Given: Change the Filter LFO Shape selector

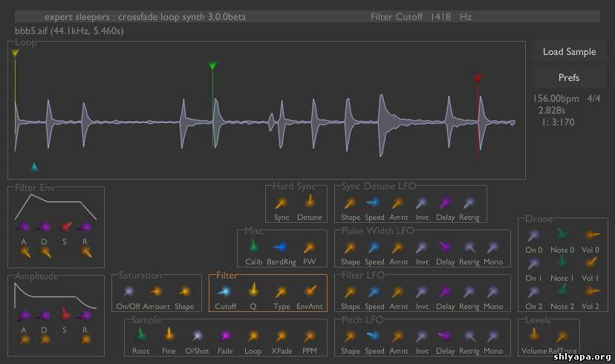Looking at the screenshot, I should pyautogui.click(x=351, y=292).
